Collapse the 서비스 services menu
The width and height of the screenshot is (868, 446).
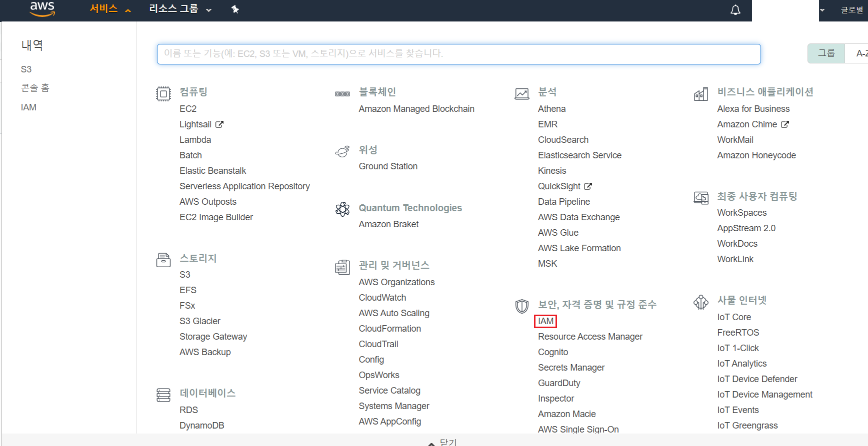coord(110,9)
